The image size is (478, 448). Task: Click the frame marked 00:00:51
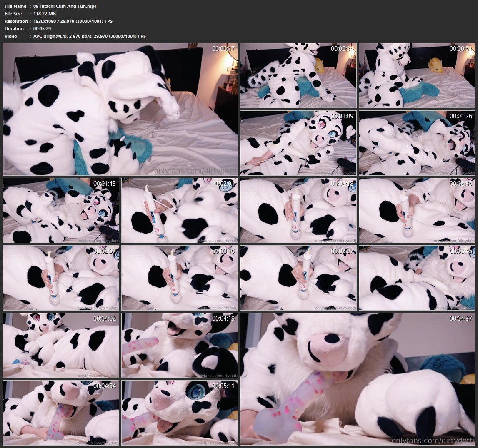pos(417,75)
